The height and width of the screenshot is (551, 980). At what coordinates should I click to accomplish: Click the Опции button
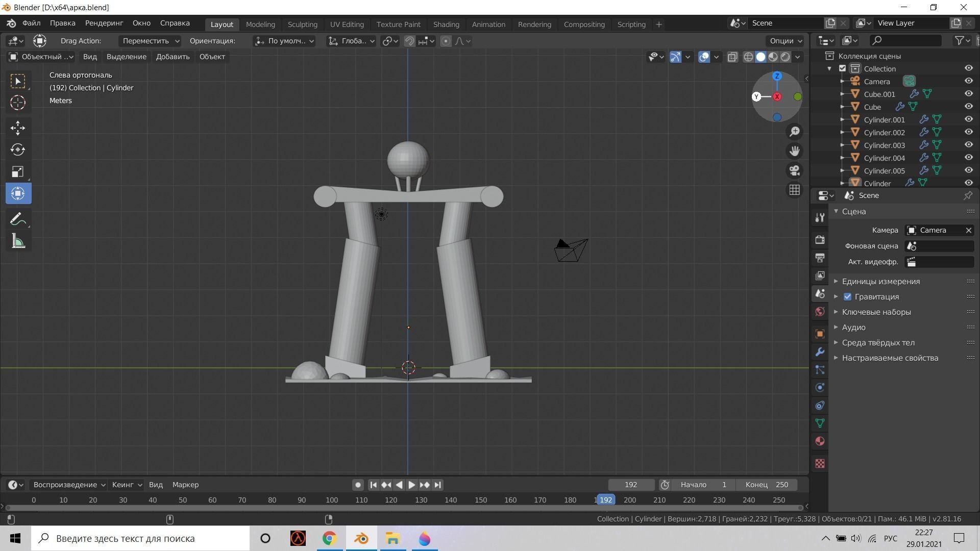[x=785, y=41]
